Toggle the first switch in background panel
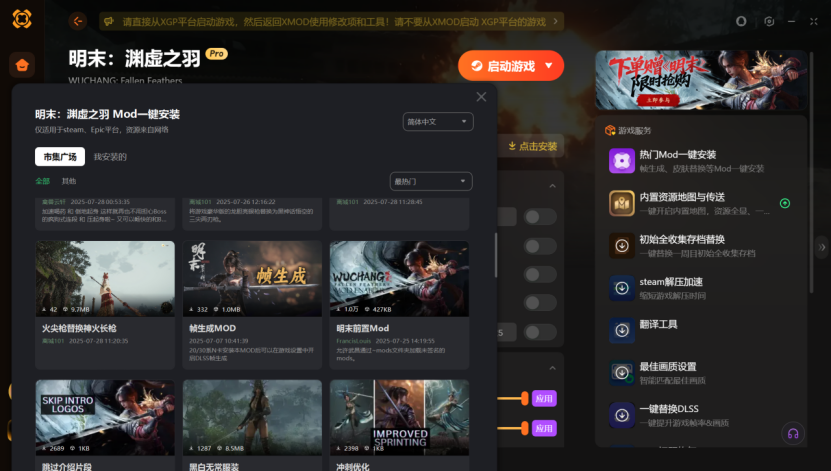 [x=540, y=216]
